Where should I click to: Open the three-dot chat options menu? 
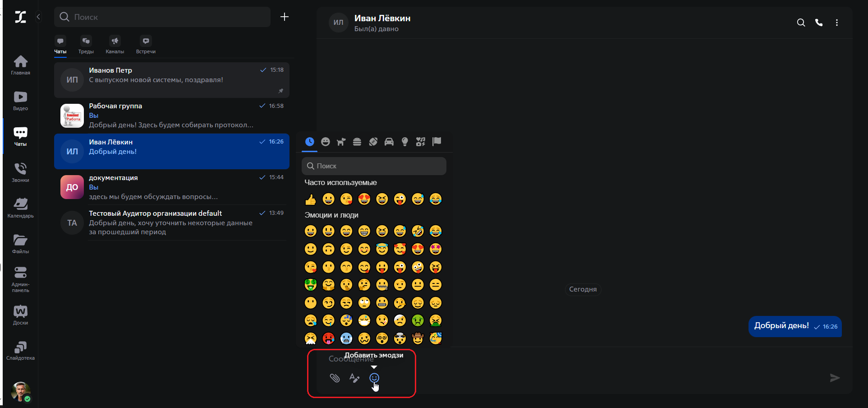(837, 23)
